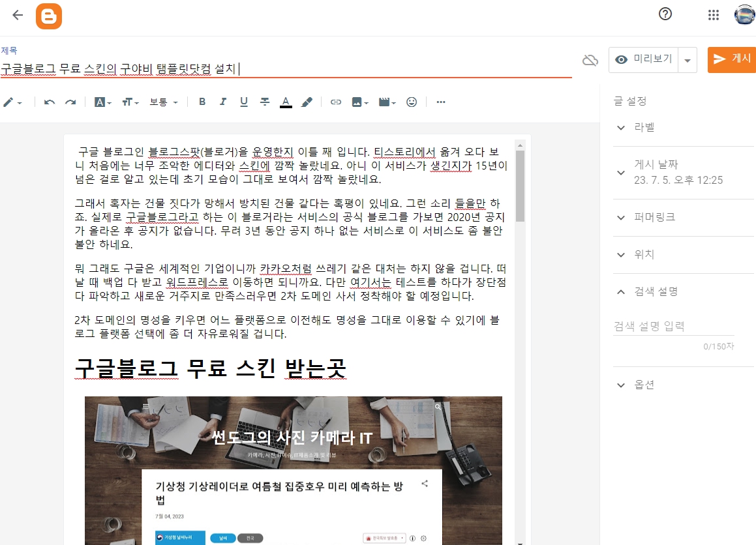Focus the 검색 설명 입력 field

pyautogui.click(x=674, y=326)
